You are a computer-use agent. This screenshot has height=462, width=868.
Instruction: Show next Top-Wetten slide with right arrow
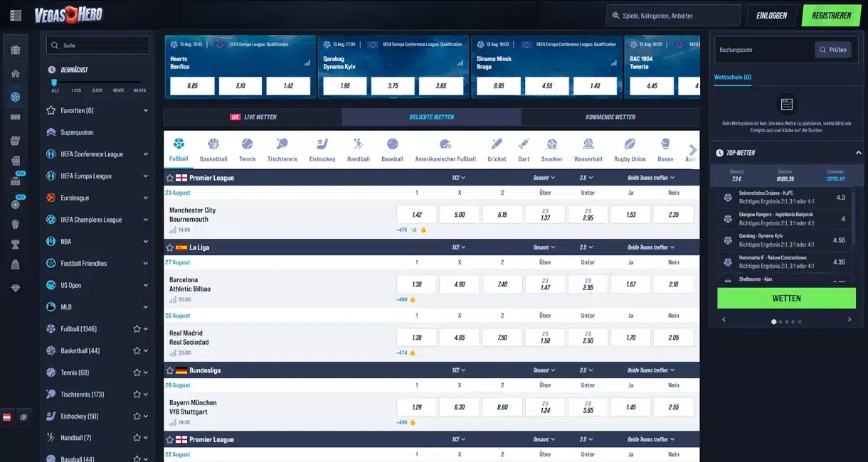[x=849, y=320]
